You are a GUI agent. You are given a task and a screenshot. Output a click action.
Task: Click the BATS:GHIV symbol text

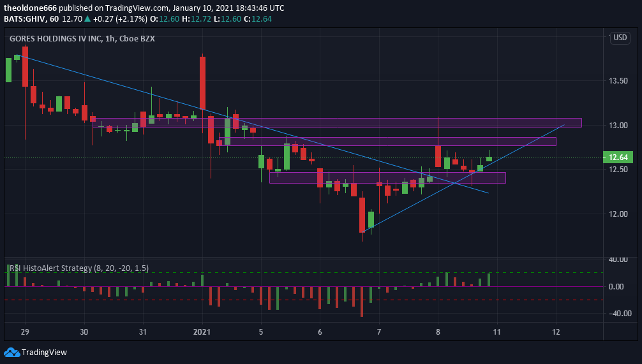(x=24, y=19)
